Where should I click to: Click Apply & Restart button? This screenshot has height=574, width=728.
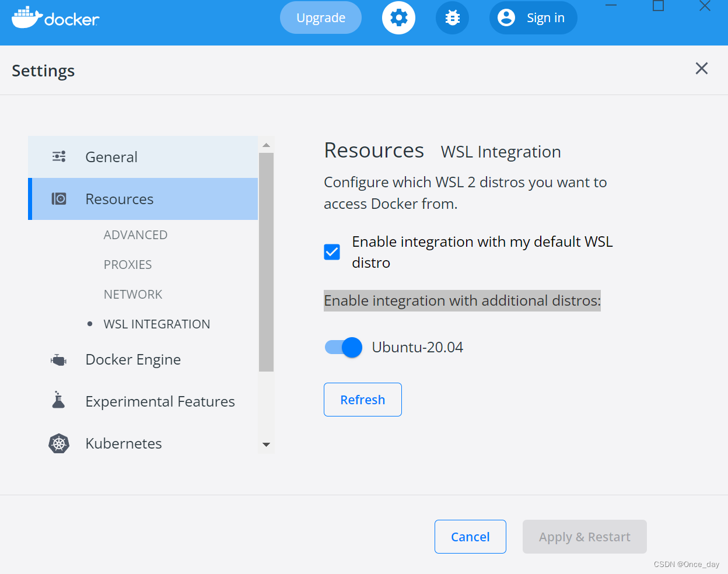(x=584, y=537)
